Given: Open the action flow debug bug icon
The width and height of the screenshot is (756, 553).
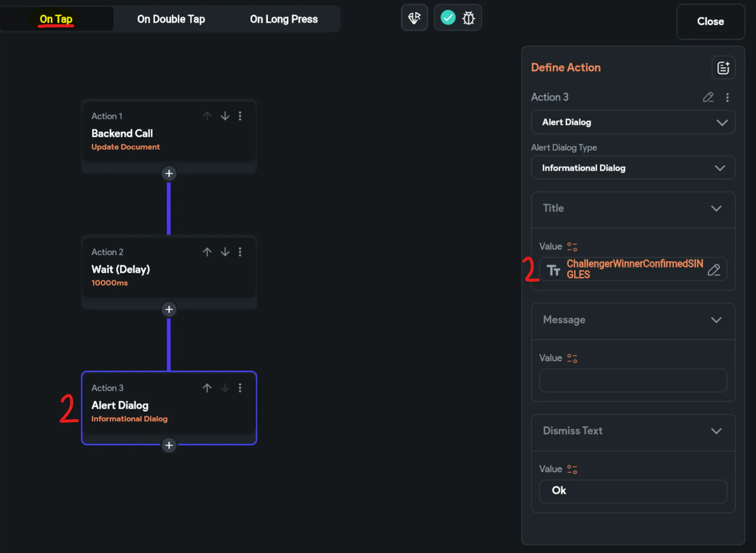Looking at the screenshot, I should [468, 18].
